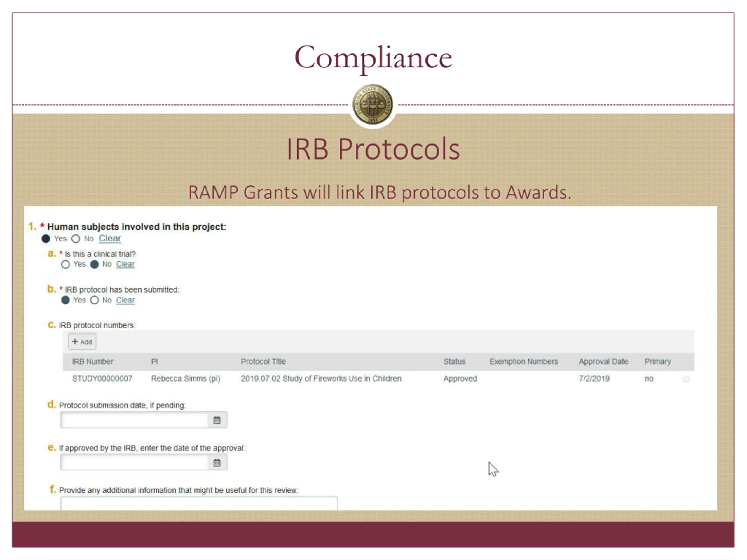This screenshot has width=747, height=560.
Task: Clear the clinical trial answer
Action: point(125,264)
